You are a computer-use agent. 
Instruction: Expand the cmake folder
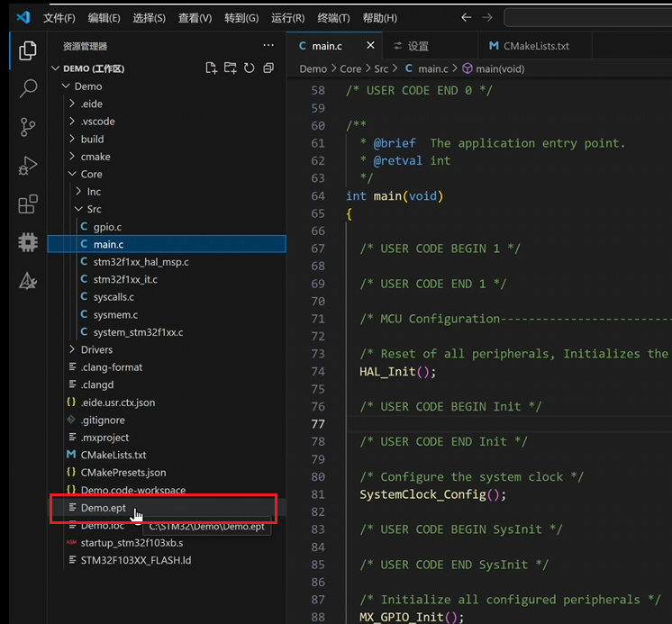pyautogui.click(x=72, y=157)
